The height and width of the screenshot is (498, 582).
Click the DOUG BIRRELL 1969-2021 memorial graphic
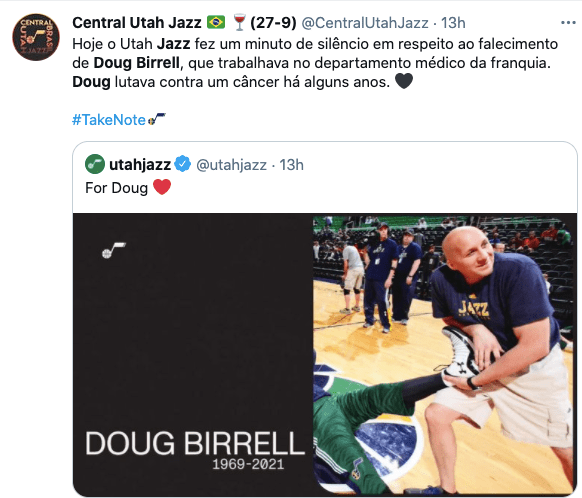tap(193, 355)
